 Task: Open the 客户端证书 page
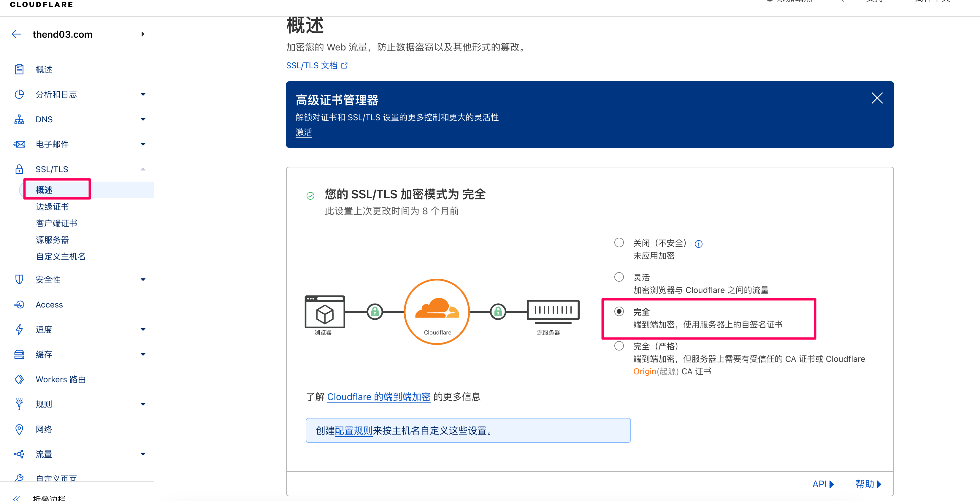point(56,223)
